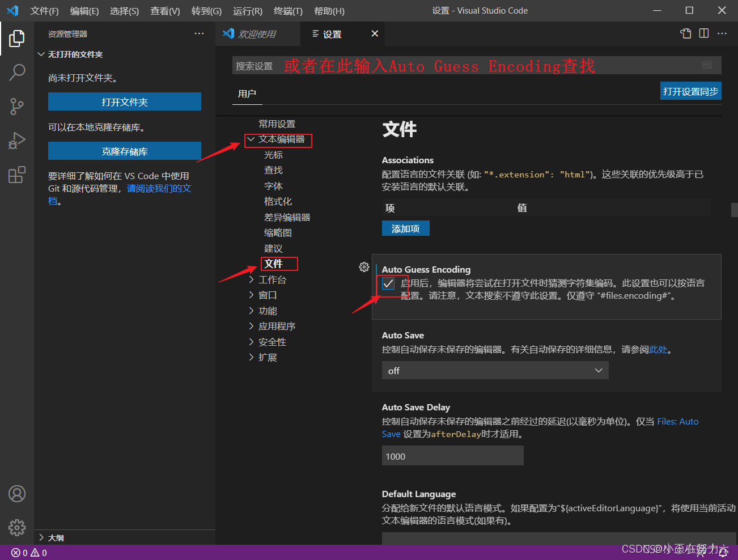
Task: Open the 运行(R) menu
Action: (x=248, y=11)
